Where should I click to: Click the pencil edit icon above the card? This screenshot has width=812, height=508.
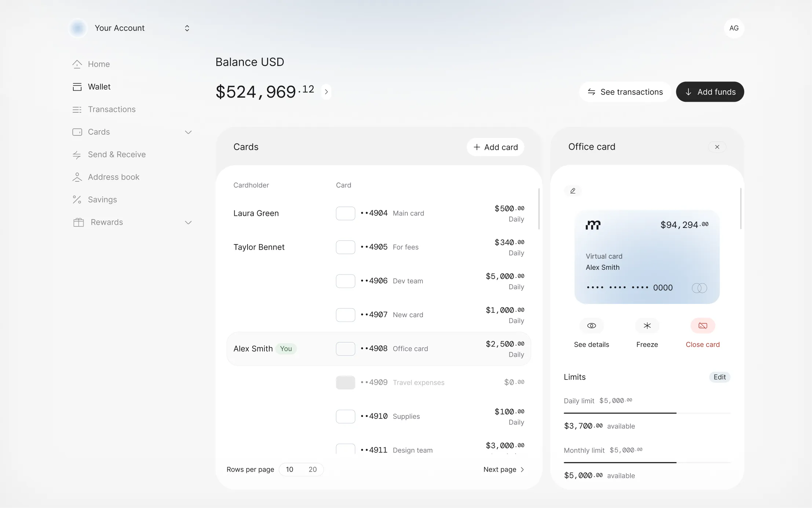click(x=573, y=190)
